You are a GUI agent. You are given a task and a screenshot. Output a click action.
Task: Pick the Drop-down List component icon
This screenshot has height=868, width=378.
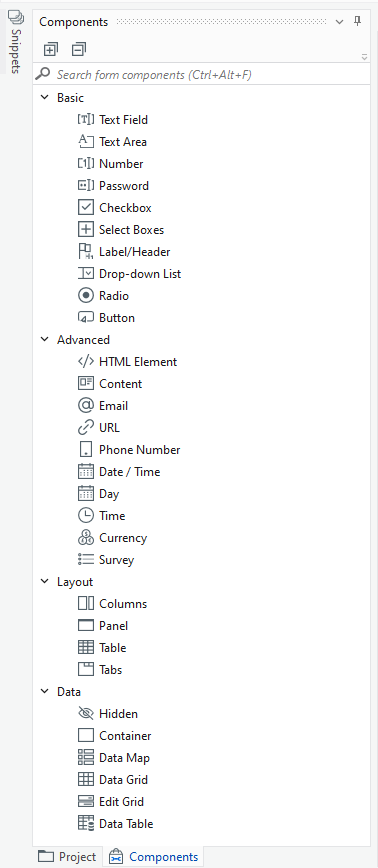pyautogui.click(x=86, y=273)
